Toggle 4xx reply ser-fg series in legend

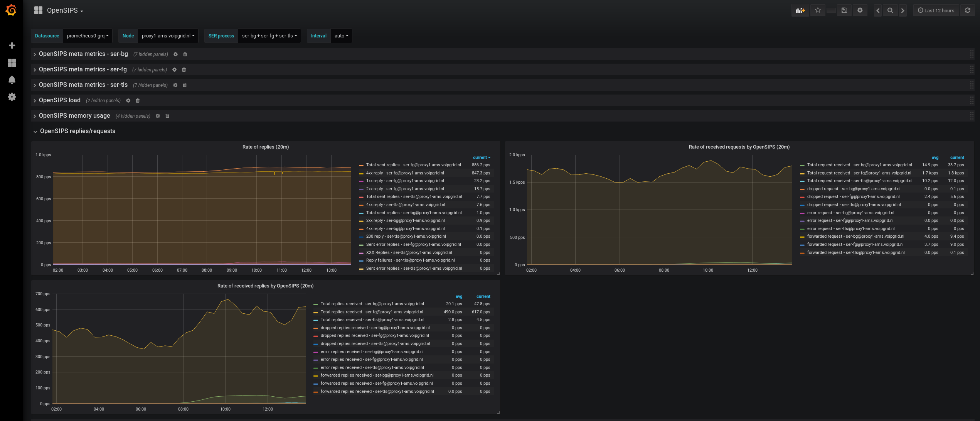(405, 173)
